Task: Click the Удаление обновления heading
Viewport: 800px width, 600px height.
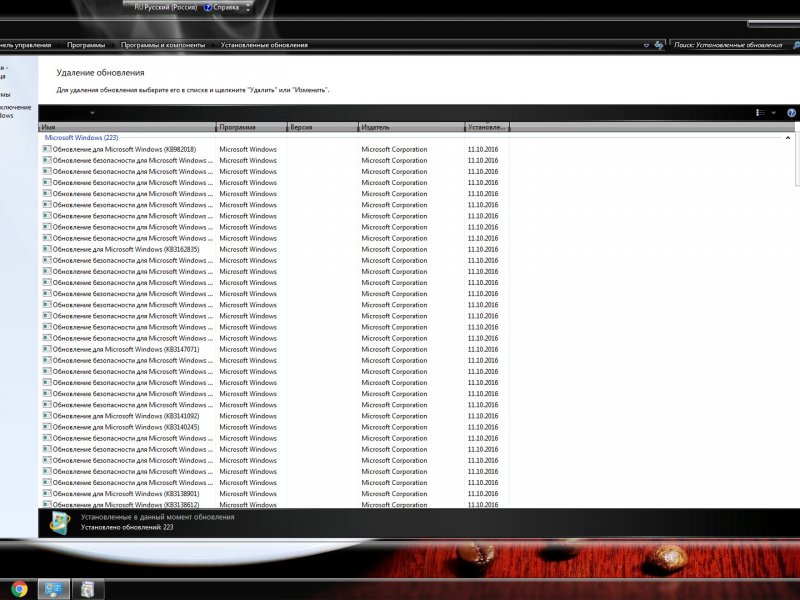Action: point(101,72)
